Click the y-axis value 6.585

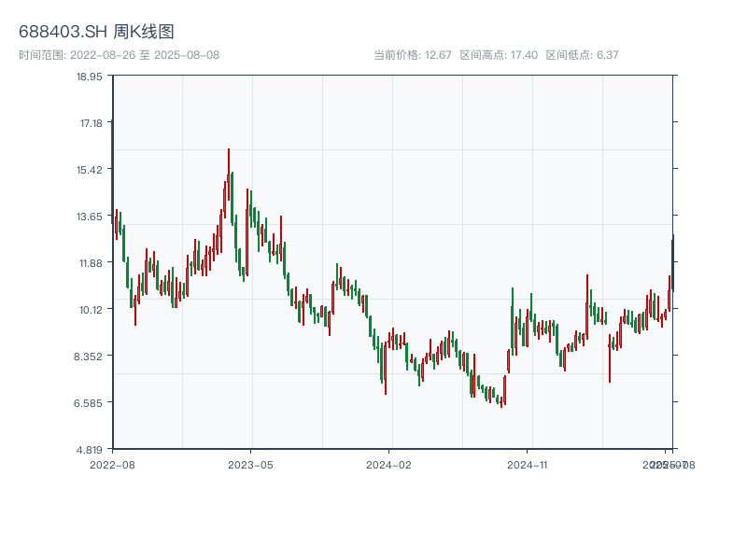click(88, 403)
